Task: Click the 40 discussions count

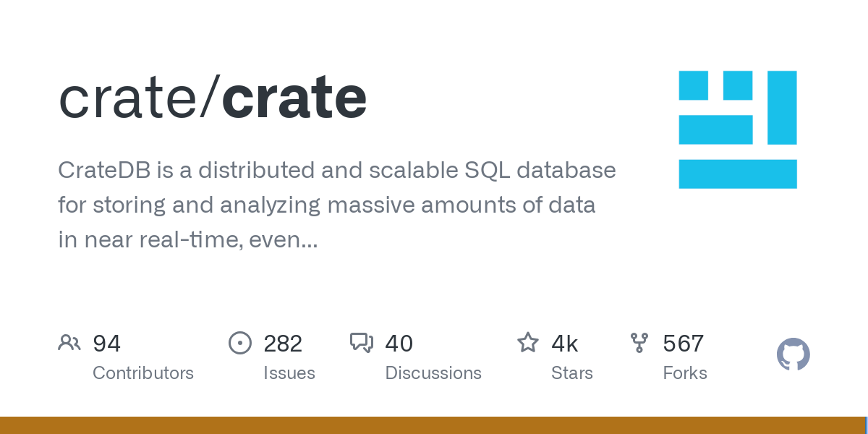Action: coord(399,344)
